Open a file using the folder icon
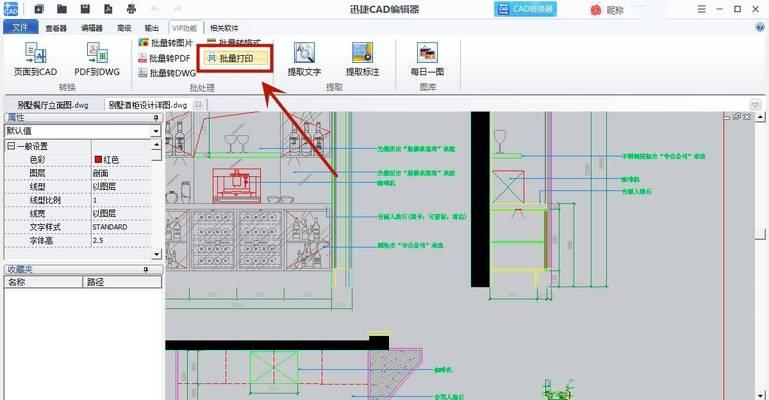 click(x=62, y=9)
